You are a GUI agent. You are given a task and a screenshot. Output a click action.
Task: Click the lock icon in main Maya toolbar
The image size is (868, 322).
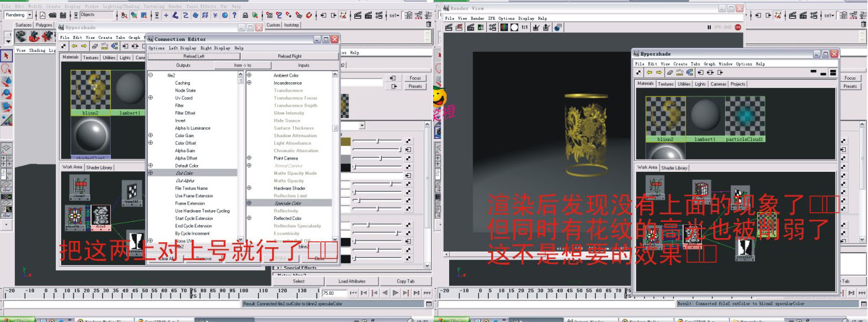246,15
